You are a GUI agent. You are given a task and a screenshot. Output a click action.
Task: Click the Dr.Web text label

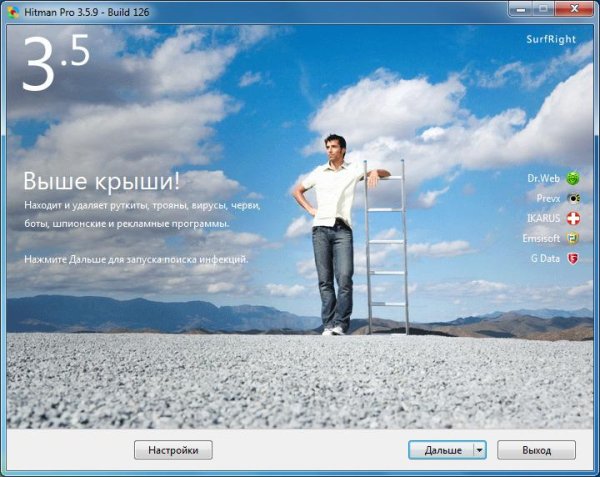click(543, 178)
